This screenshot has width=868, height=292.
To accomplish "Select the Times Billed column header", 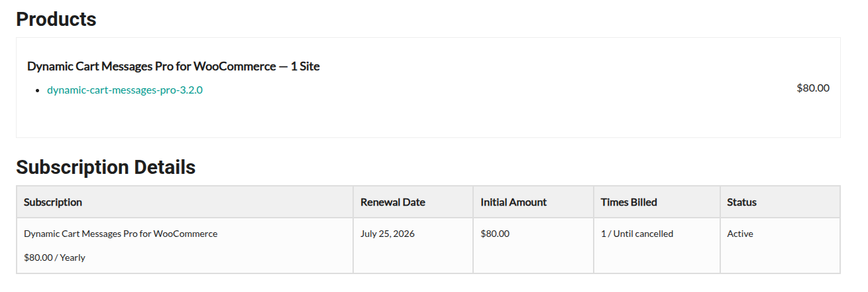I will [x=629, y=202].
